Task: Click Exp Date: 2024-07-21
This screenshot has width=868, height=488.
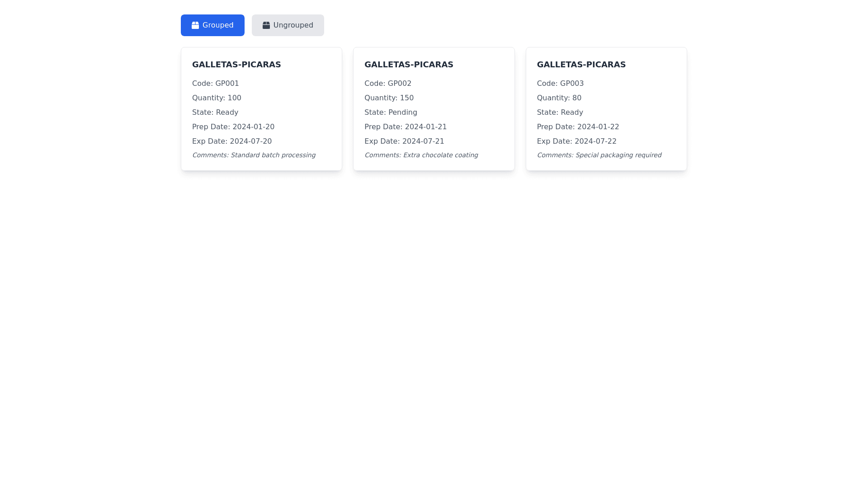Action: 404,141
